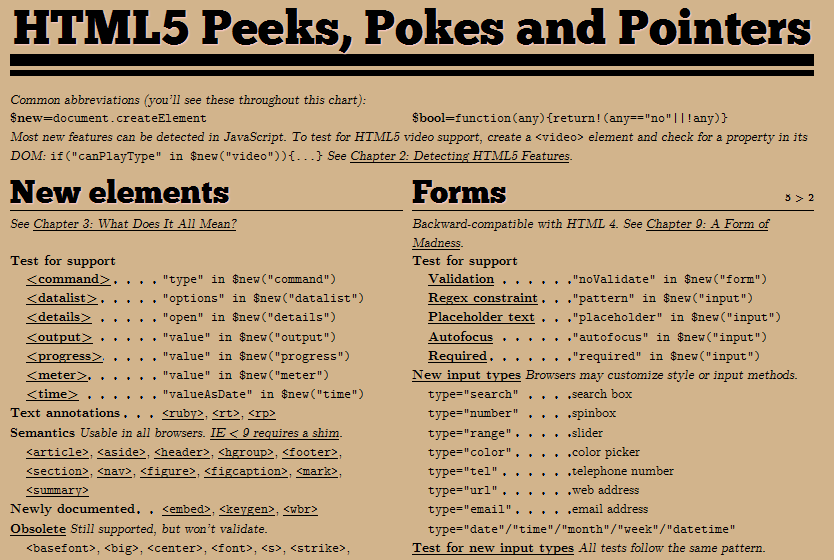Open the <summary> element link
834x560 pixels.
pyautogui.click(x=57, y=490)
